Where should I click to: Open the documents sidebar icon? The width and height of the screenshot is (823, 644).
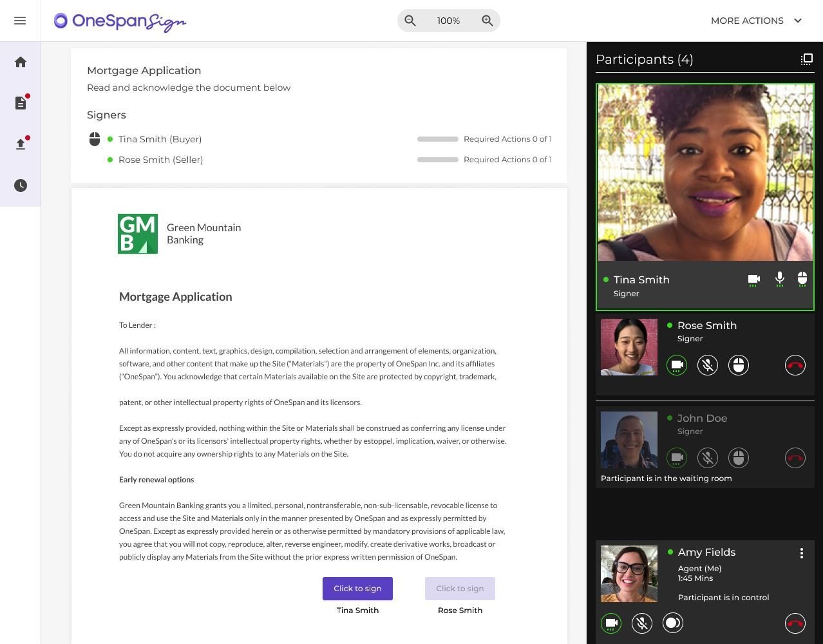pos(21,103)
